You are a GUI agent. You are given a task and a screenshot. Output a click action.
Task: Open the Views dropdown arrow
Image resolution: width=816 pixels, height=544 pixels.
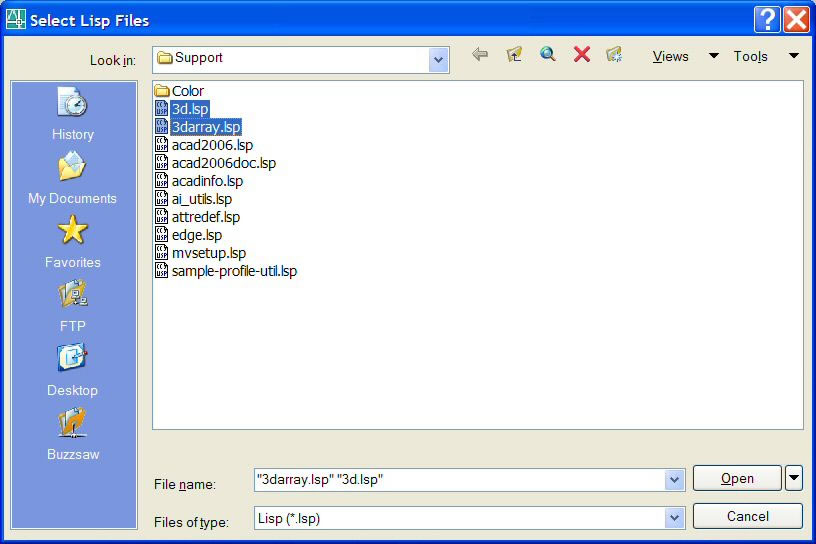point(714,56)
